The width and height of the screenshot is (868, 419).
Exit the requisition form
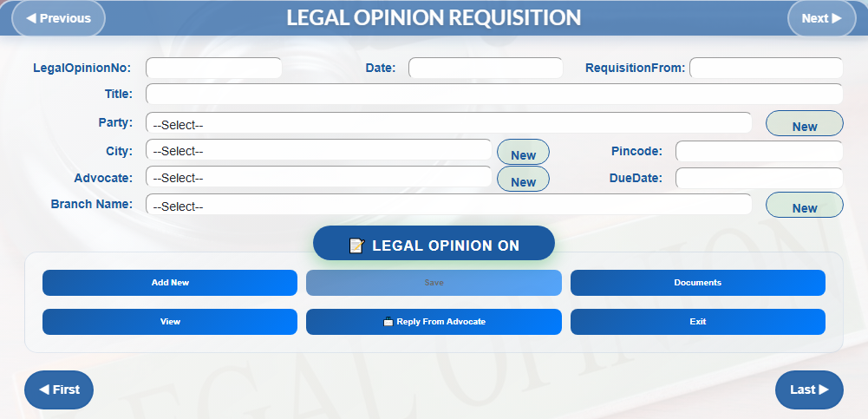pos(697,322)
